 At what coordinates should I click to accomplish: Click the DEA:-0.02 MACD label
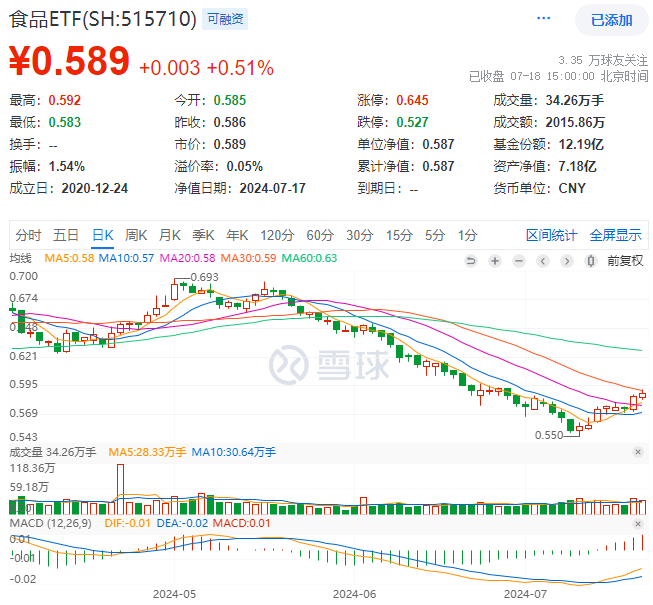pos(182,523)
